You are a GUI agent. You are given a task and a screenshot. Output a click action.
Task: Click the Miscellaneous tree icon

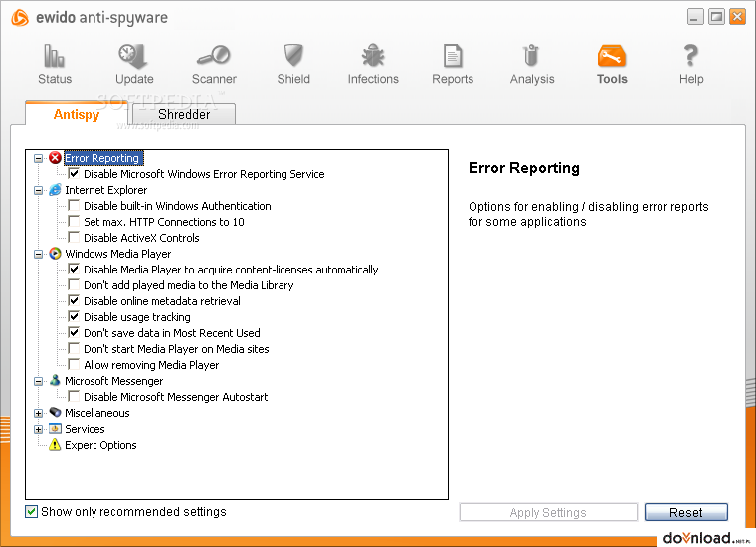pyautogui.click(x=55, y=413)
